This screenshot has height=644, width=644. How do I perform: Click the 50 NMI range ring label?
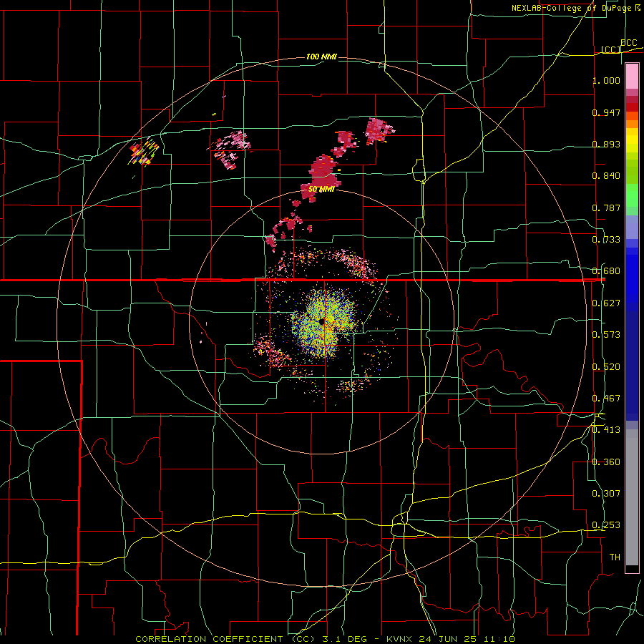[x=321, y=190]
